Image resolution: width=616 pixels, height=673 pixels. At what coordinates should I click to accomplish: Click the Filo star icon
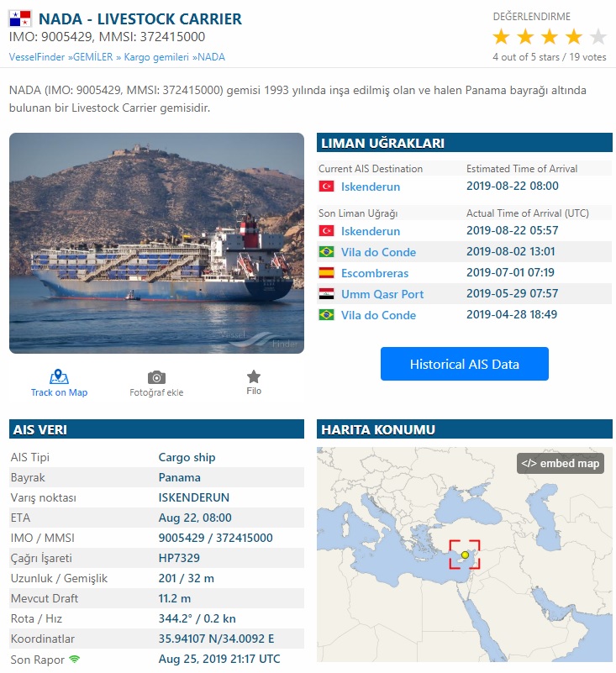254,376
